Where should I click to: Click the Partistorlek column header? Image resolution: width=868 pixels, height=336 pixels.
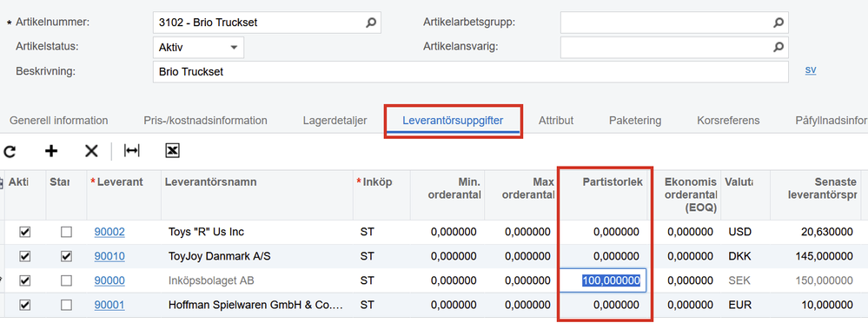point(613,182)
